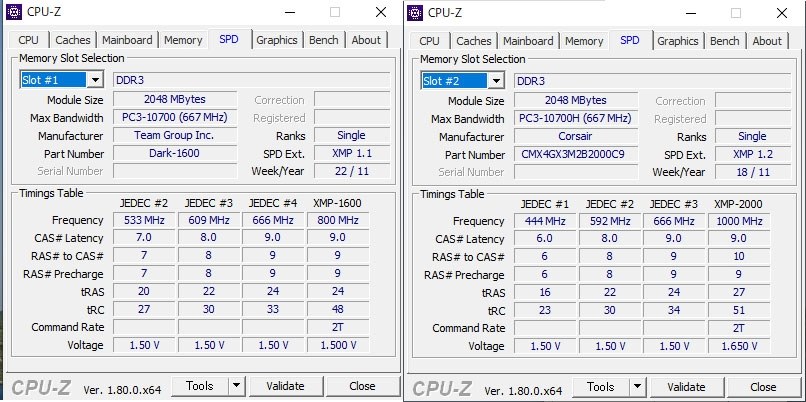This screenshot has width=806, height=402.
Task: Click the Team Group Inc. manufacturer field
Action: (174, 135)
